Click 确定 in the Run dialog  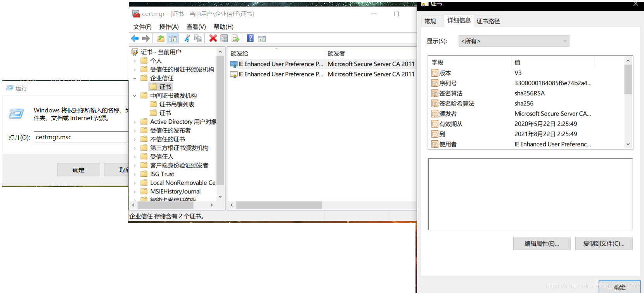pyautogui.click(x=78, y=170)
